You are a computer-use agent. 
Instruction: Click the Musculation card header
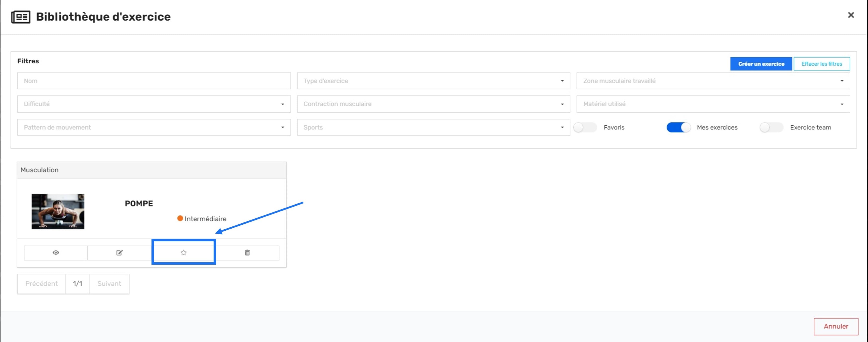tap(152, 170)
